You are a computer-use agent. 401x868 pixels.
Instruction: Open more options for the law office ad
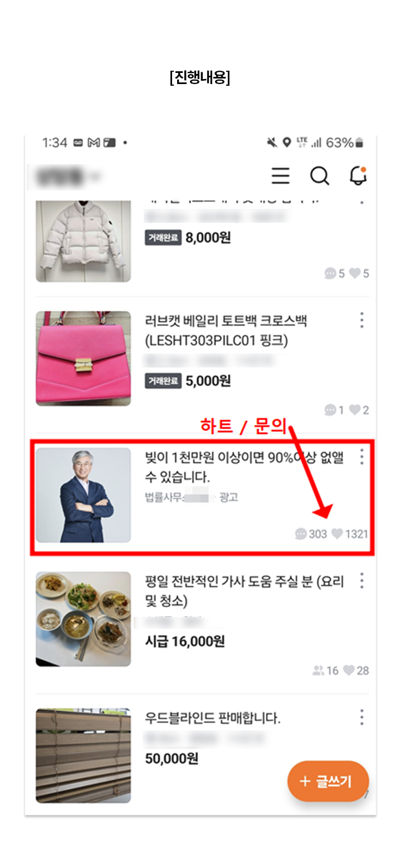point(362,457)
